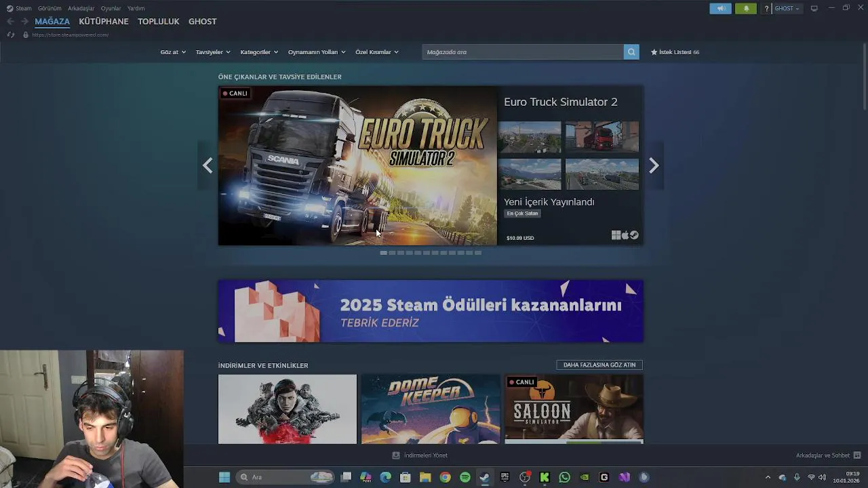Open the Saloon Simulator deal card
Screen dimensions: 868x488
574,409
